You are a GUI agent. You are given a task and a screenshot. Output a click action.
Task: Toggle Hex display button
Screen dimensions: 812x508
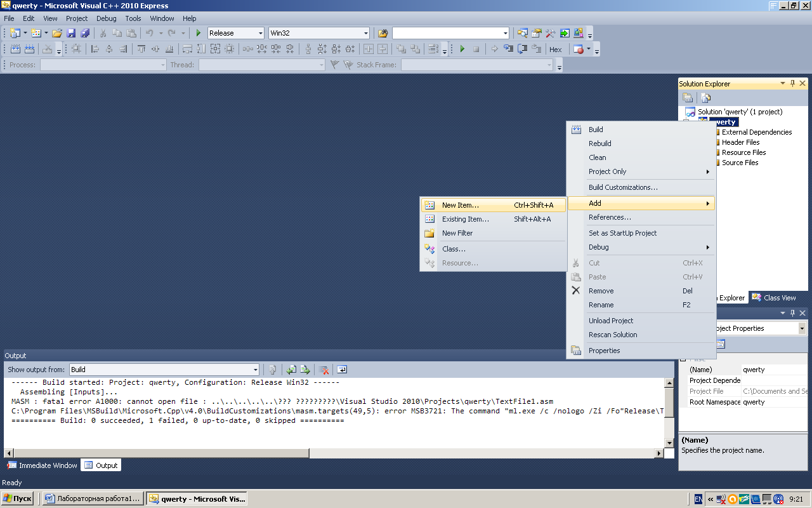556,49
